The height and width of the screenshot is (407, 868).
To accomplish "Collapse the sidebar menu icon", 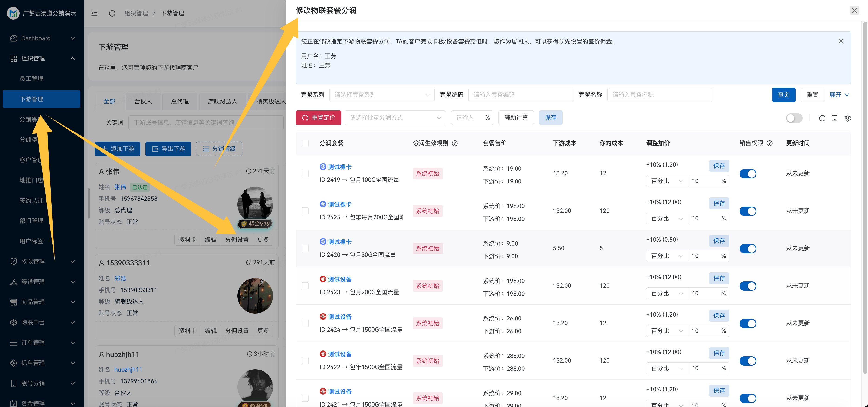I will tap(94, 13).
